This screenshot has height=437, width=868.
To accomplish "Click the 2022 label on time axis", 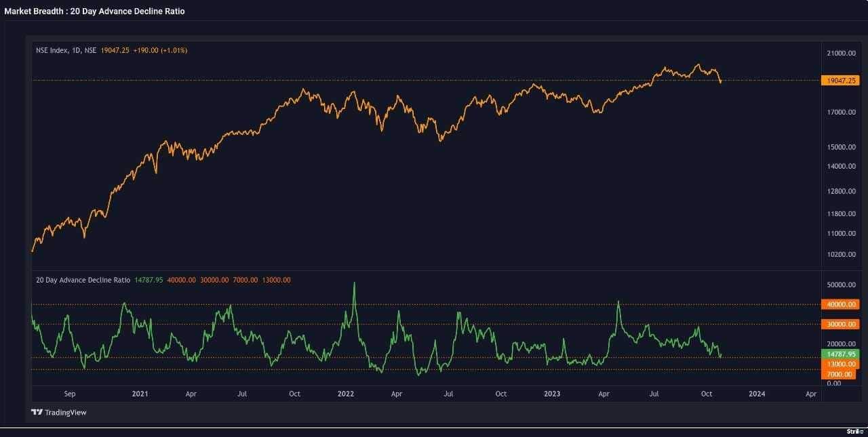I will [x=345, y=394].
